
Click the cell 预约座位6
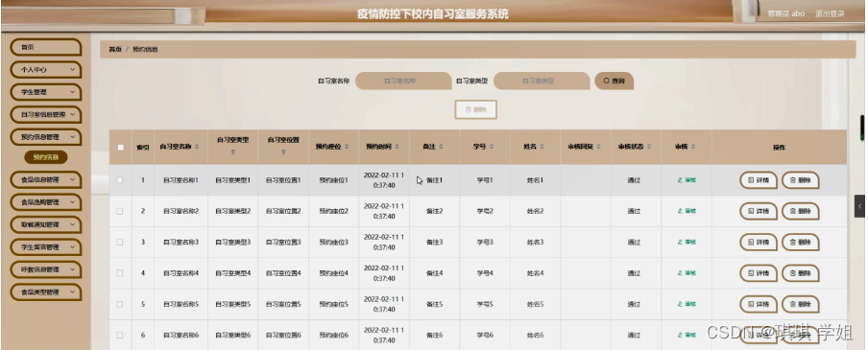coord(334,335)
